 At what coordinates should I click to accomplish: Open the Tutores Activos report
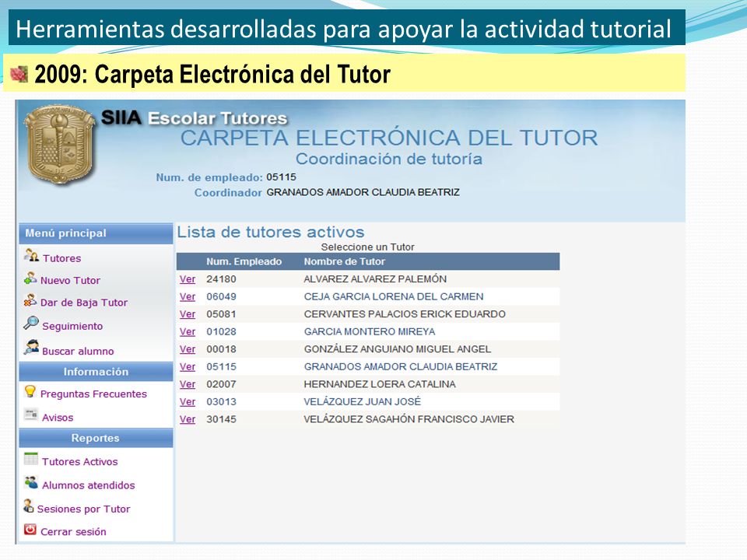[79, 461]
